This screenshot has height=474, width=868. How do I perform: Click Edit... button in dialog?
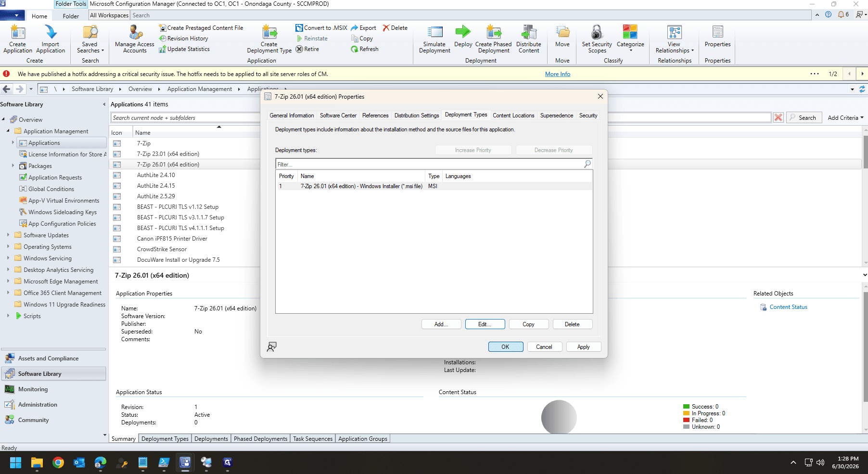click(x=485, y=324)
